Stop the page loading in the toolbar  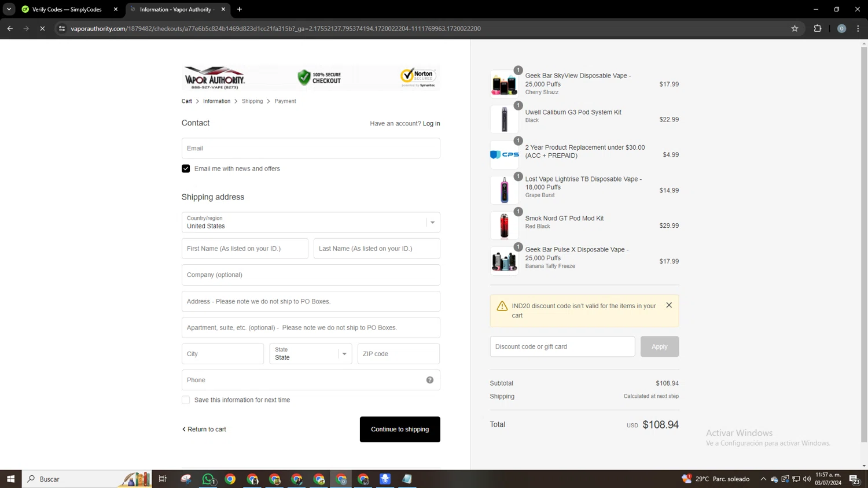click(x=42, y=28)
